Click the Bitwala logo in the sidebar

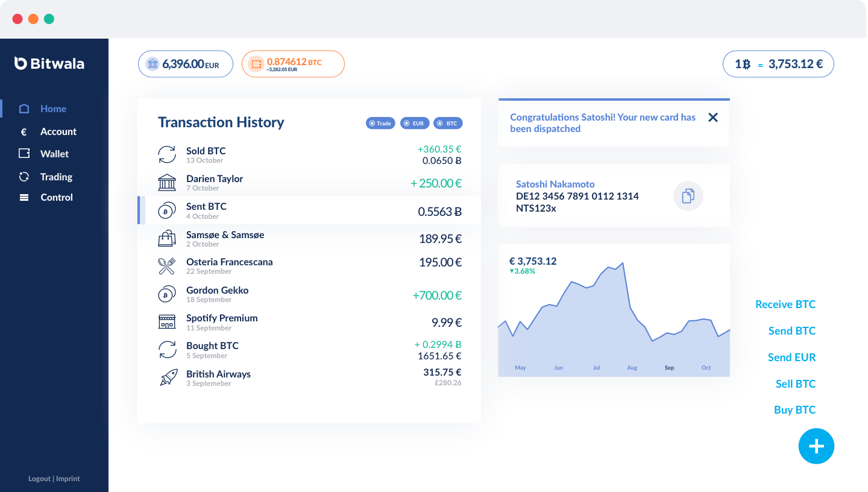pyautogui.click(x=49, y=63)
